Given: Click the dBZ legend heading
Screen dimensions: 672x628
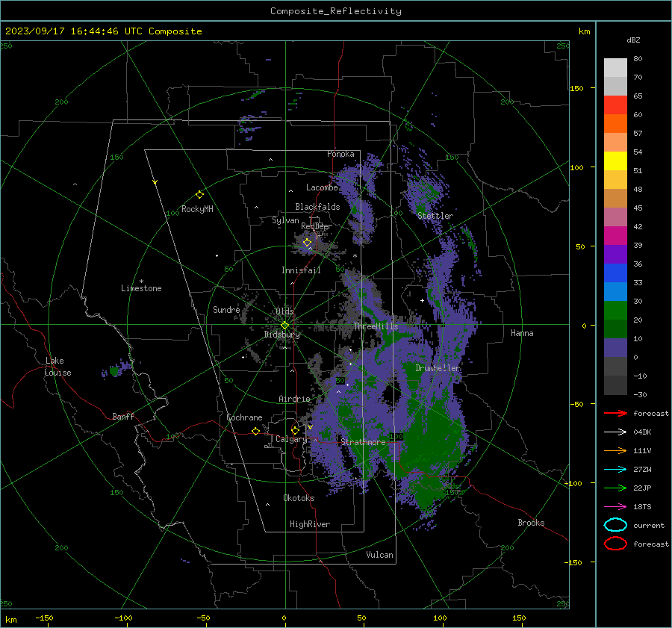Looking at the screenshot, I should point(633,40).
